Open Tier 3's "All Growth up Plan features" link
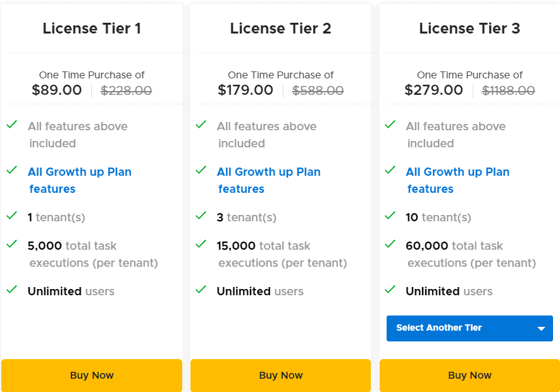Image resolution: width=560 pixels, height=392 pixels. 457,180
